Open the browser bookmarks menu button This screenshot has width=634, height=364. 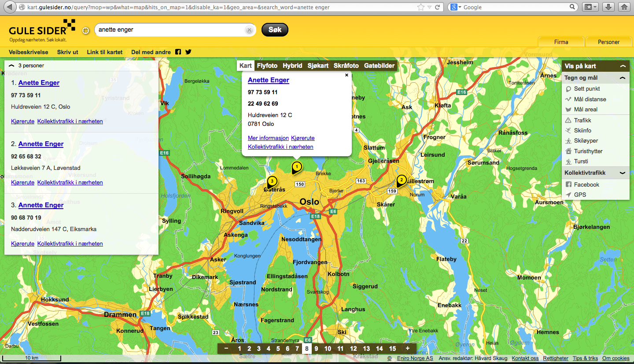pos(590,7)
